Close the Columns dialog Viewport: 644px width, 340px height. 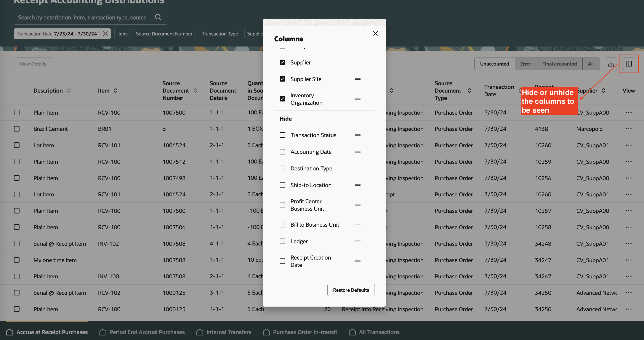(375, 33)
